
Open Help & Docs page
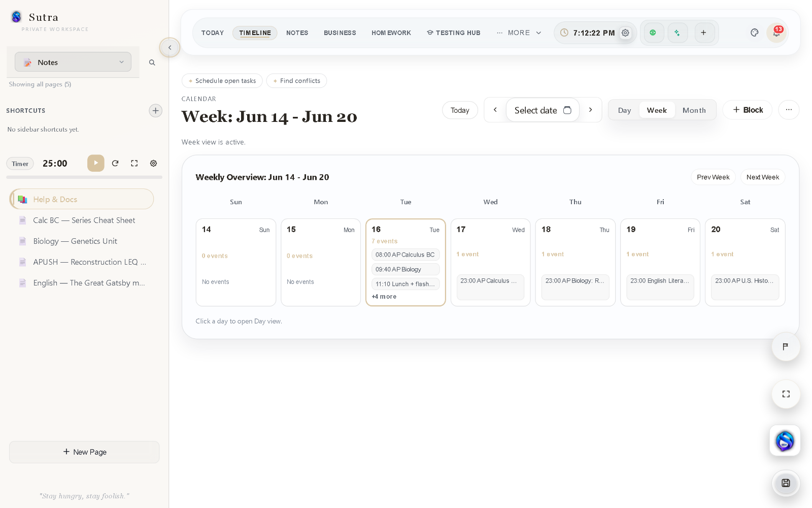pyautogui.click(x=82, y=199)
